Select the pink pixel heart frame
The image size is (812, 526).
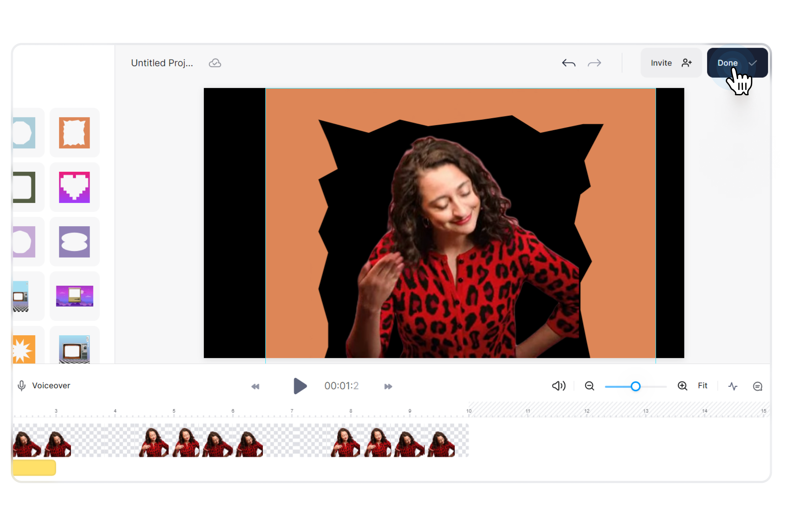click(x=74, y=187)
